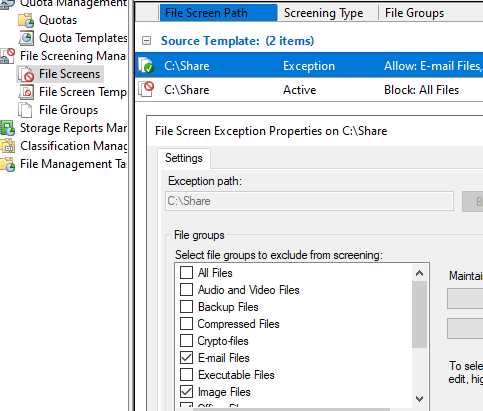
Task: Check the Backup Files group
Action: (186, 306)
